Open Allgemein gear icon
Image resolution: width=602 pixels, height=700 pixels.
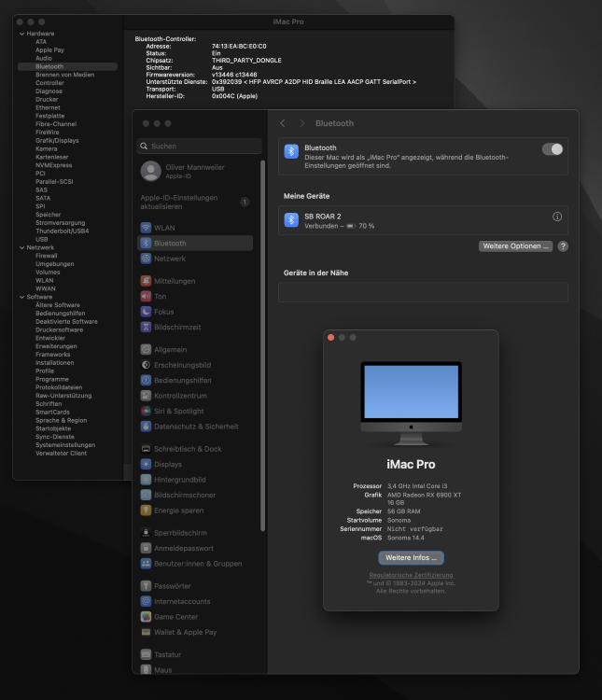[146, 350]
